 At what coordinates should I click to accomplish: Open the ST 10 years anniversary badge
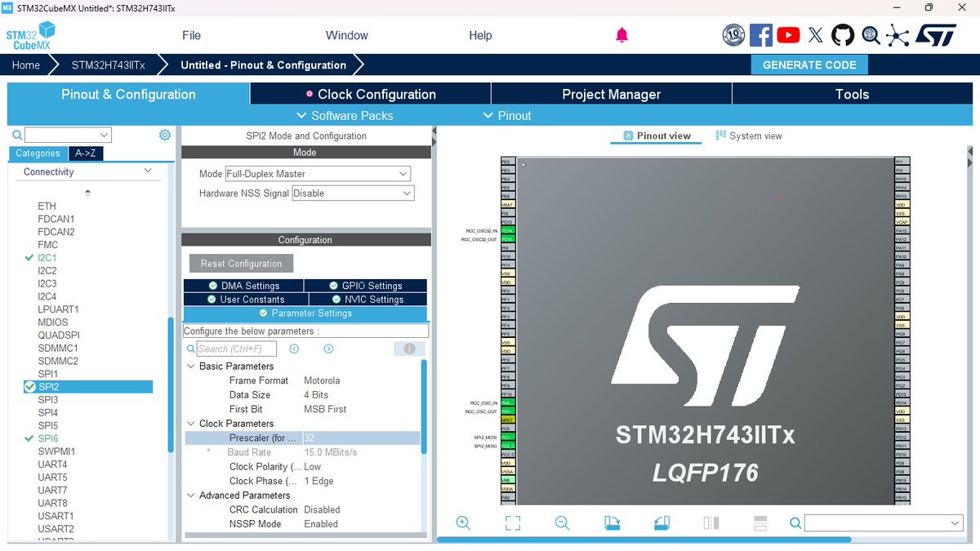(734, 35)
